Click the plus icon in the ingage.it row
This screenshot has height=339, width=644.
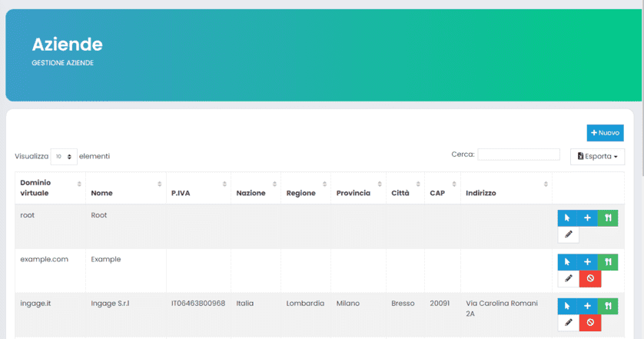pos(587,306)
